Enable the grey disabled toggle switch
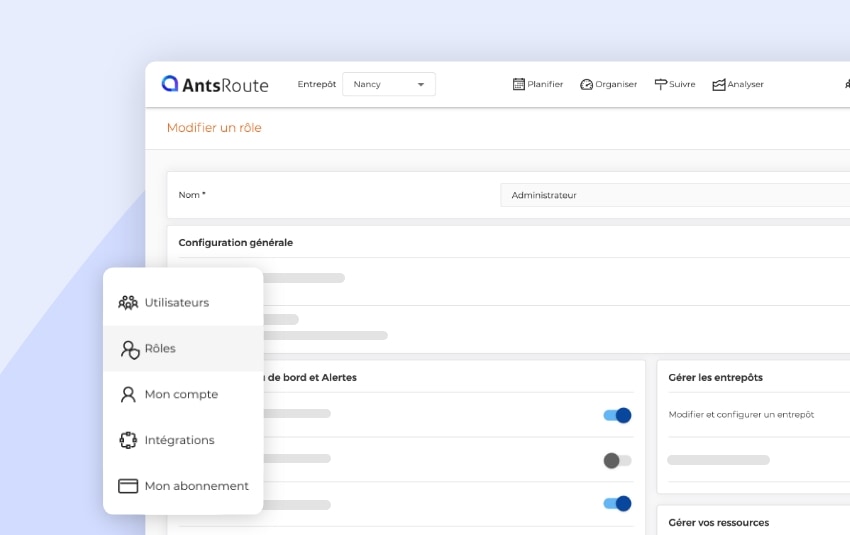Screen dimensions: 850x535 coord(617,461)
